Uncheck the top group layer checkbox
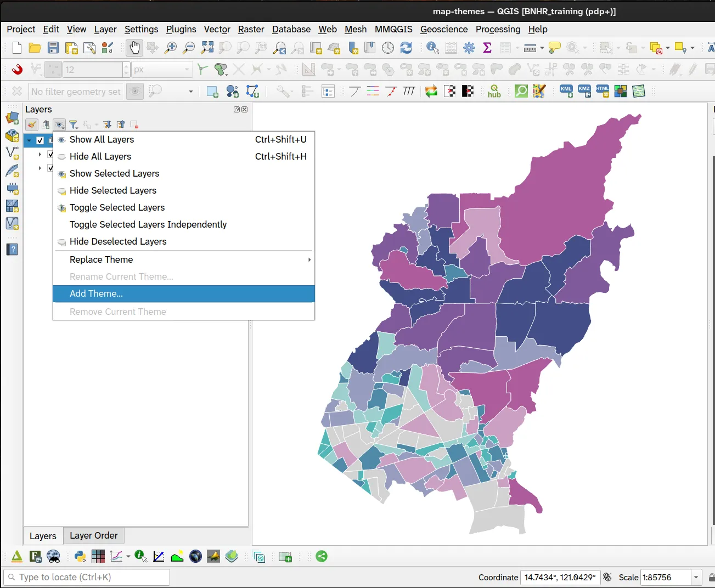This screenshot has height=588, width=715. (x=40, y=140)
